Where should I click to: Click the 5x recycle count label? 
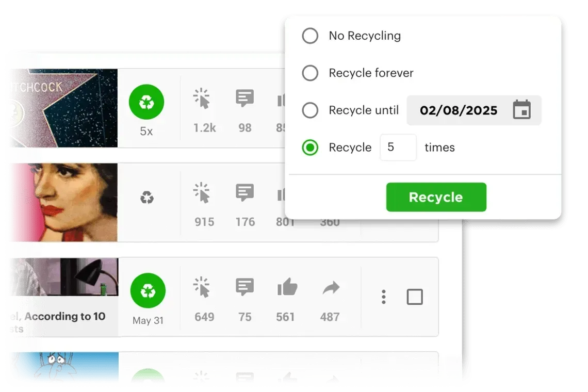coord(146,132)
